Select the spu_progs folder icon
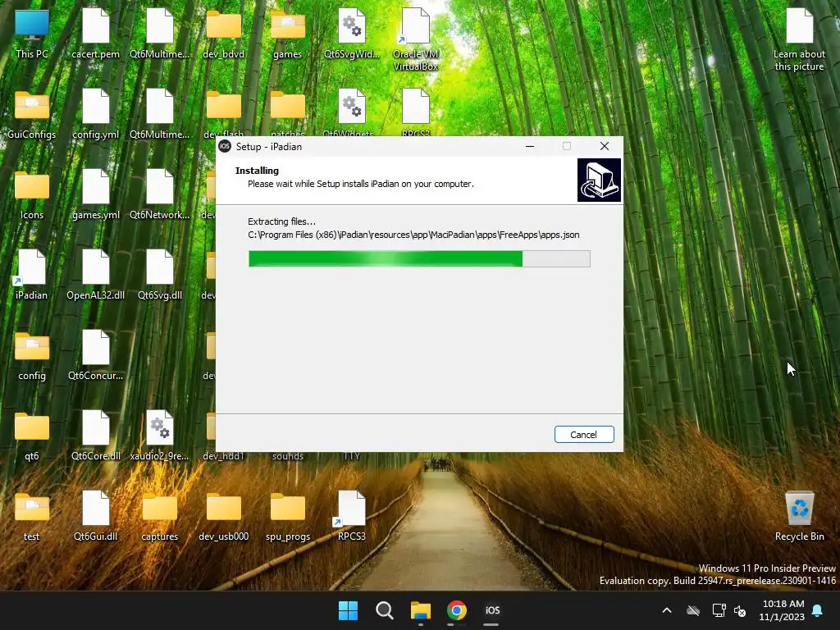The width and height of the screenshot is (840, 630). (288, 516)
